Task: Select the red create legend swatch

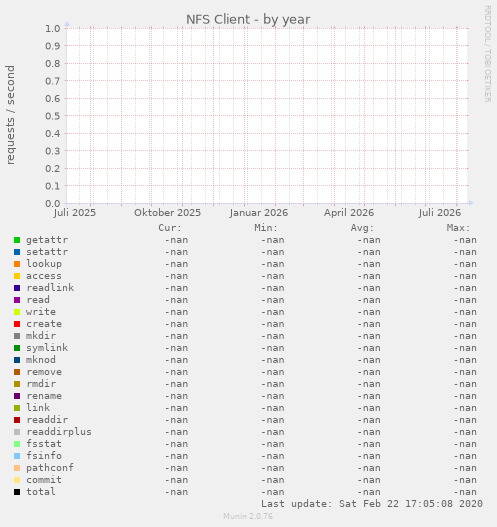Action: click(x=17, y=324)
